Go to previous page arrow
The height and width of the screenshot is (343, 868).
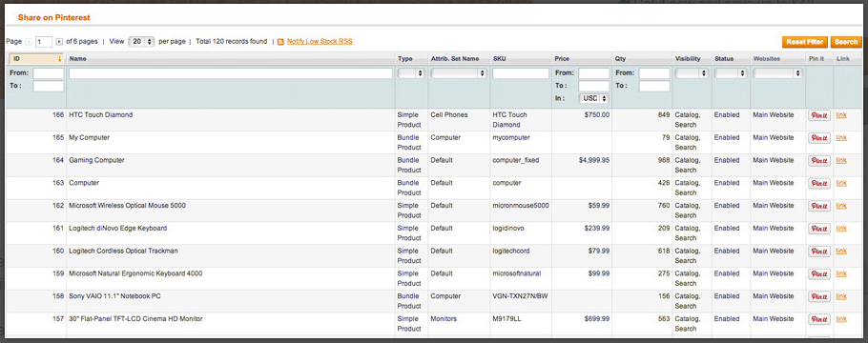tap(29, 42)
